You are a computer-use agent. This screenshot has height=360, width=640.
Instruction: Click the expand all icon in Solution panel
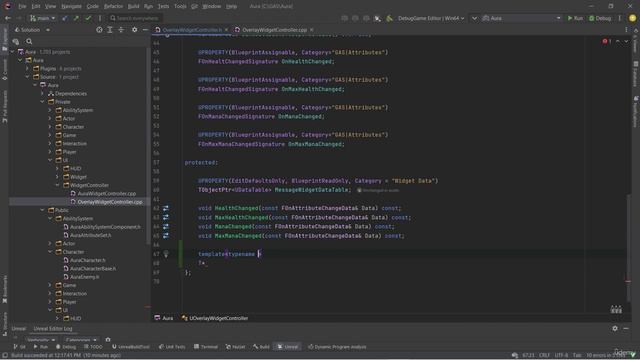point(110,30)
